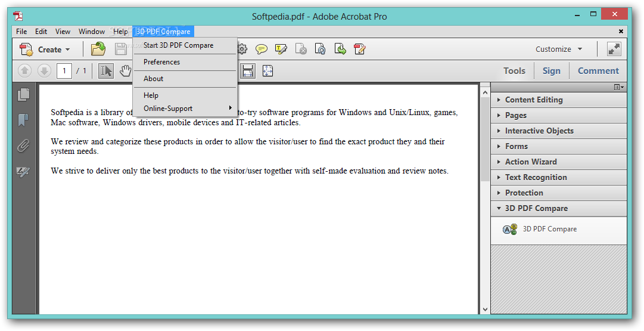The image size is (644, 331).
Task: Add a sticky note comment
Action: [261, 50]
